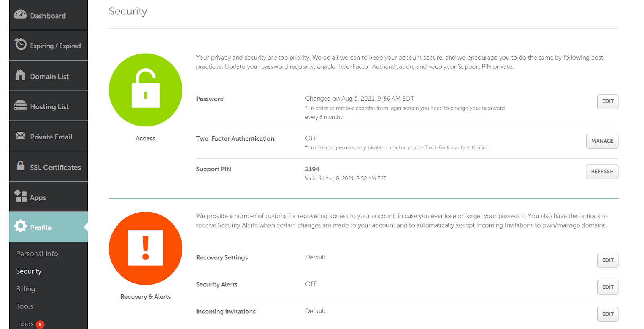This screenshot has width=644, height=329.
Task: Click the orange Recovery & Alerts icon
Action: (145, 248)
